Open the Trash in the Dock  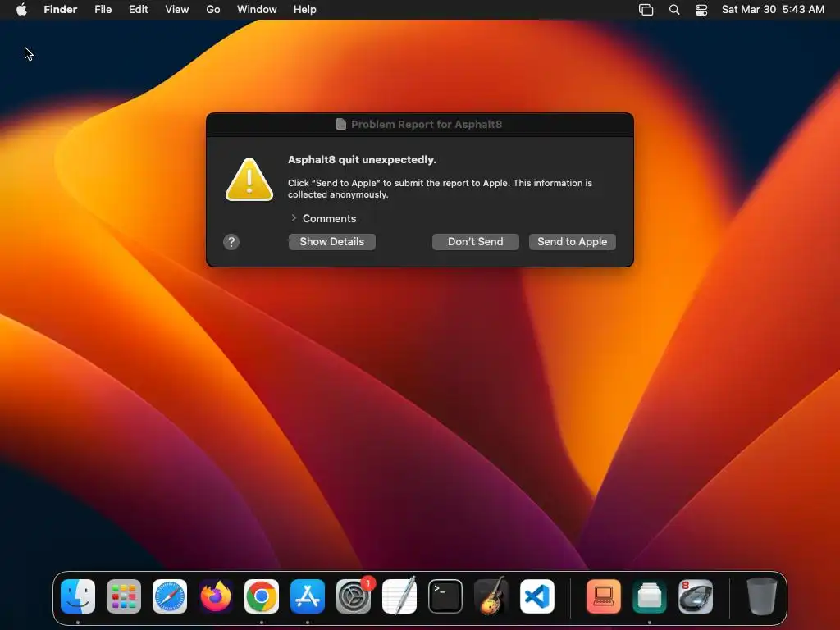click(762, 596)
